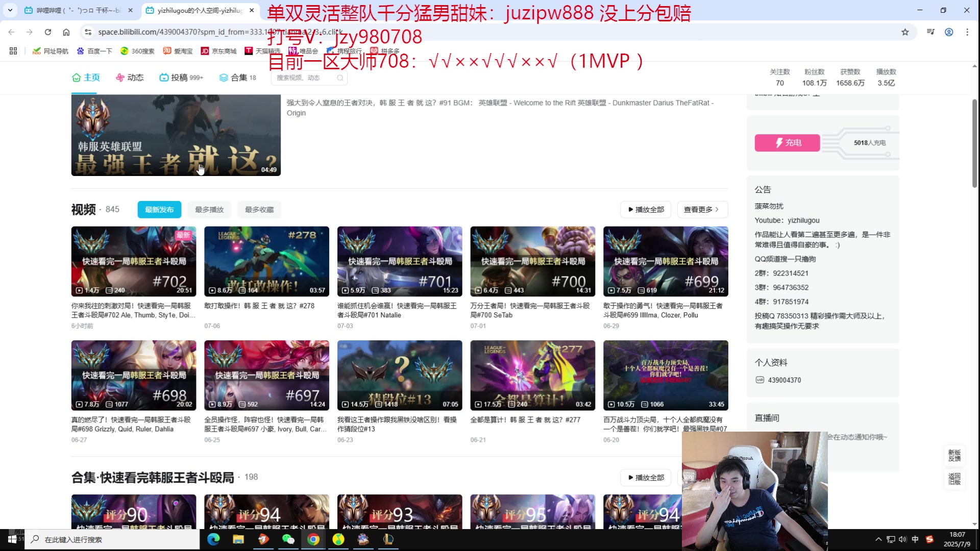Open the tab search dropdown arrow
The height and width of the screenshot is (551, 980).
(x=10, y=10)
